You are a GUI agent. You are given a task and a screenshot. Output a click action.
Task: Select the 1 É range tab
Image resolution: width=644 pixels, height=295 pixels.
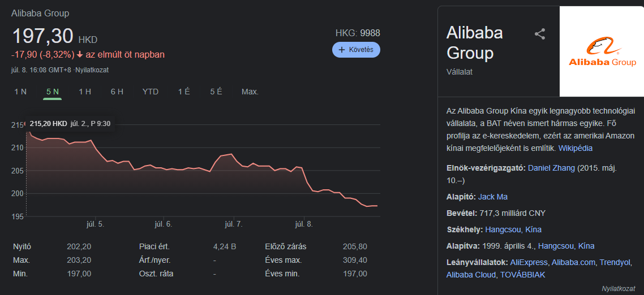pos(184,92)
